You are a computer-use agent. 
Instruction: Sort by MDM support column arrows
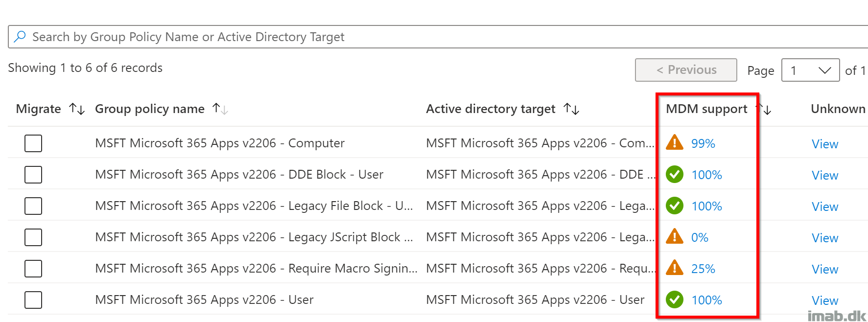click(x=764, y=109)
